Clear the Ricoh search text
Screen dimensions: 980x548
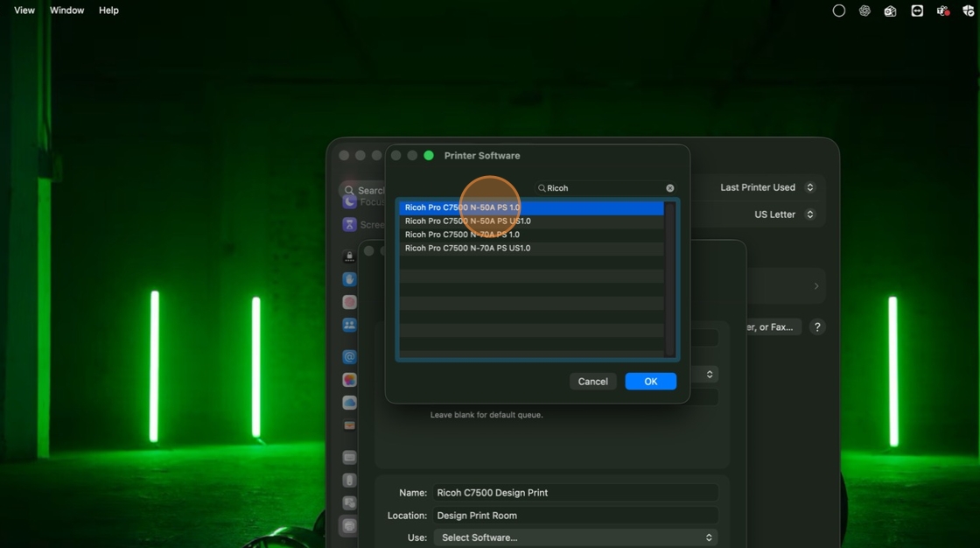pos(670,187)
